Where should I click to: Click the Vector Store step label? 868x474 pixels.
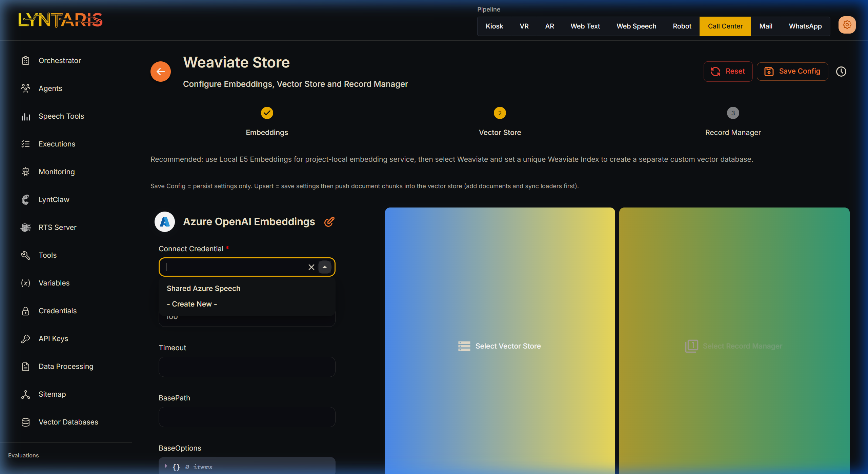click(x=500, y=133)
